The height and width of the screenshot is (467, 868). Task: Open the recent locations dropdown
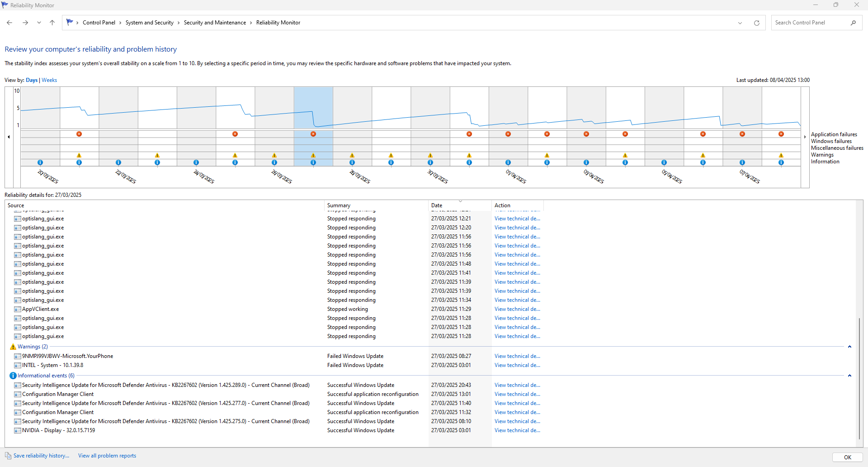[39, 23]
